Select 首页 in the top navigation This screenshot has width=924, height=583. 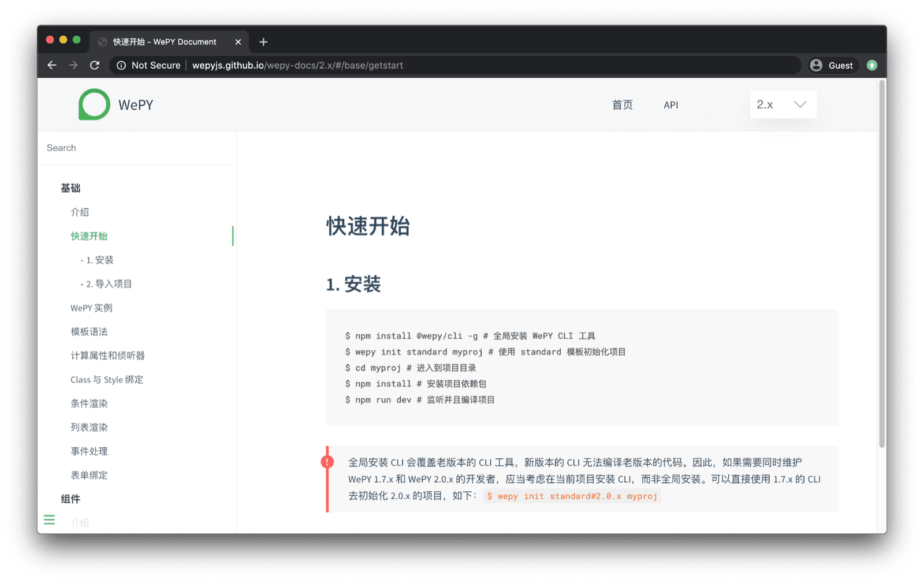coord(623,104)
